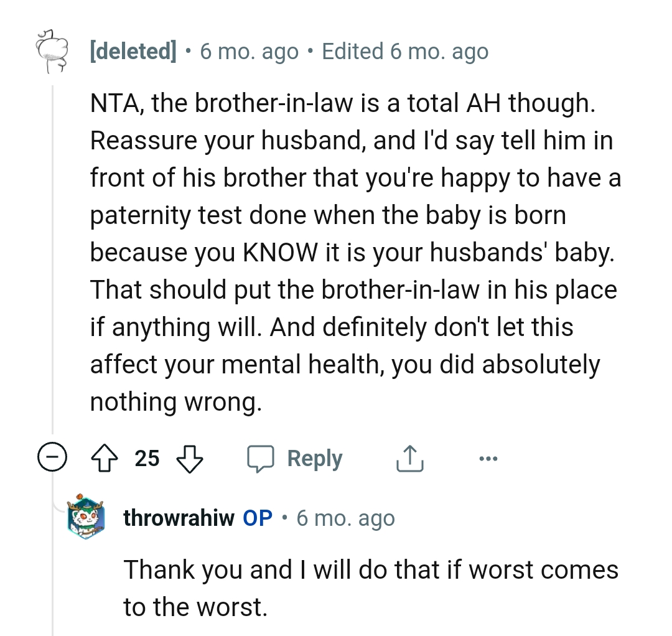
Task: Click the "Edited 6 mo. ago" label
Action: 405,52
